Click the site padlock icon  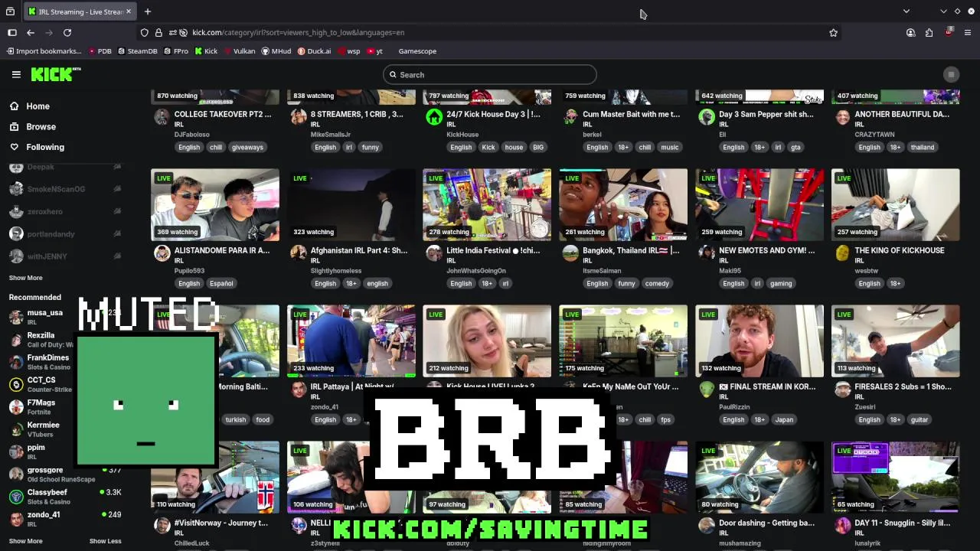click(158, 32)
